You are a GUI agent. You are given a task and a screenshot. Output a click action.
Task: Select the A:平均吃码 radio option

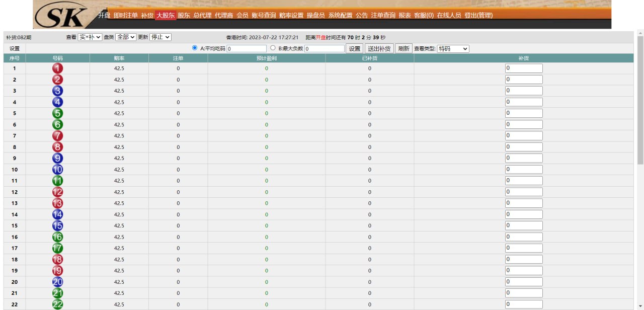coord(195,48)
